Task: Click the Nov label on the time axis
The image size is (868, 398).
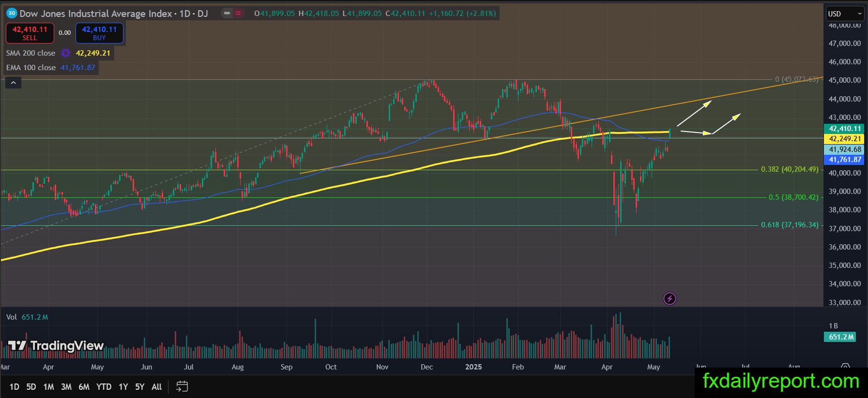Action: pyautogui.click(x=382, y=367)
